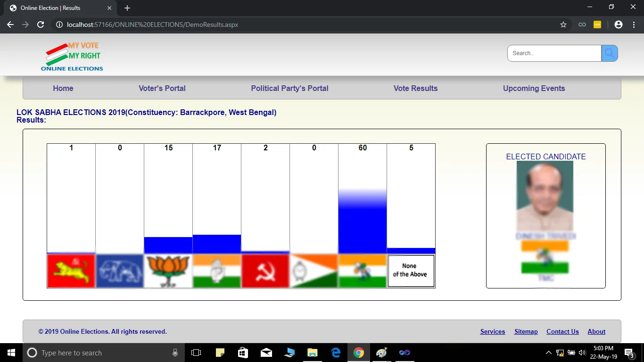644x362 pixels.
Task: Open Chrome's three-dot menu
Action: pos(633,25)
